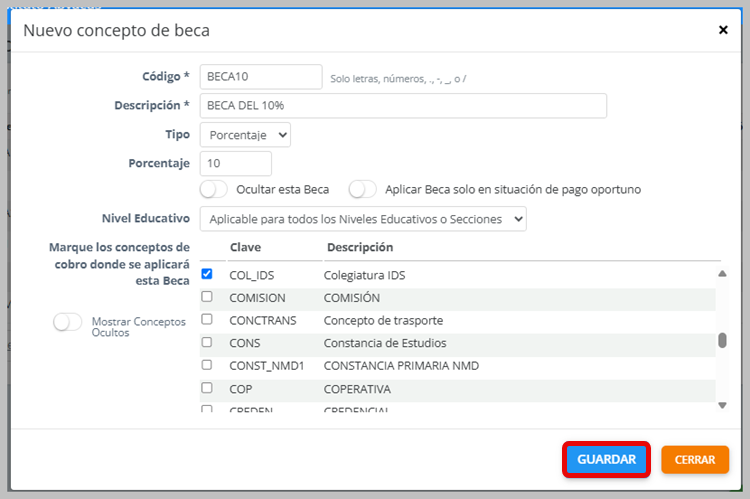
Task: Uncheck the COL_IDS concept checkbox
Action: click(207, 274)
